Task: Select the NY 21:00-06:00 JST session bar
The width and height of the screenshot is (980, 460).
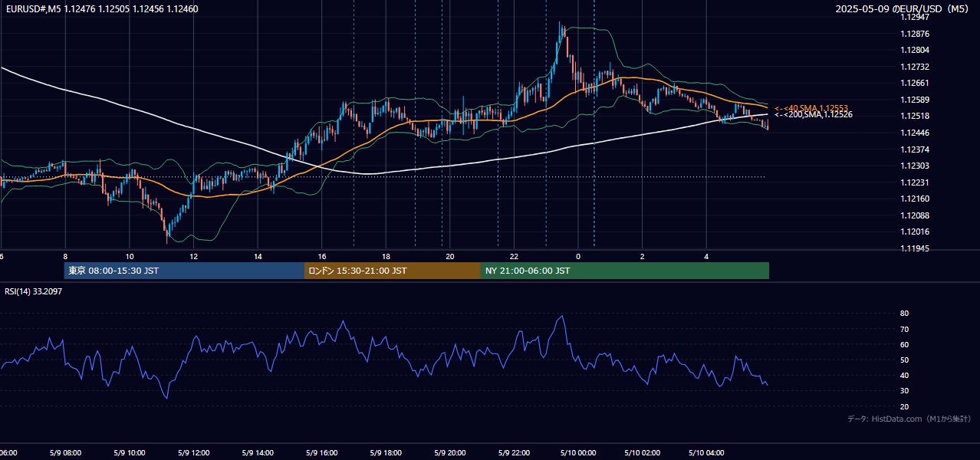Action: (x=625, y=271)
